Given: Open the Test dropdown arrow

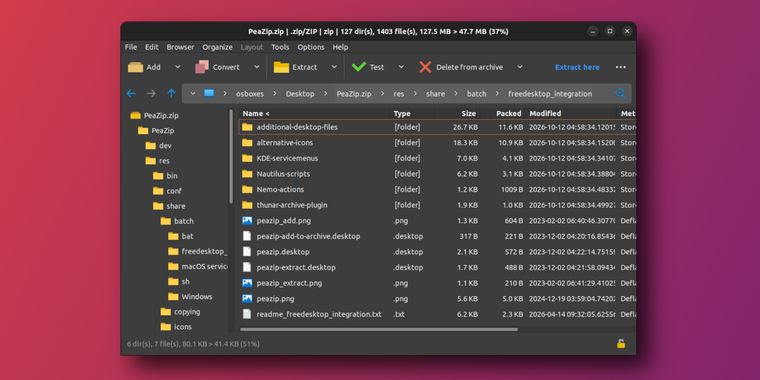Looking at the screenshot, I should point(401,67).
